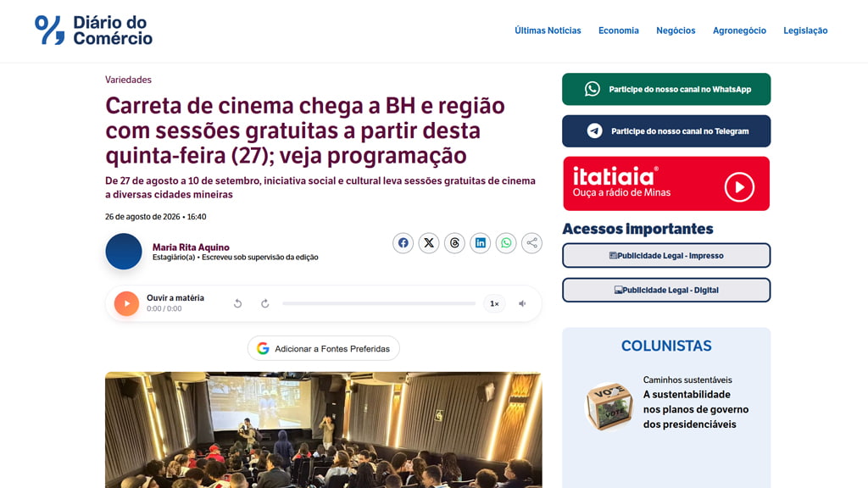Share article via WhatsApp icon
Image resolution: width=868 pixels, height=488 pixels.
(x=506, y=243)
